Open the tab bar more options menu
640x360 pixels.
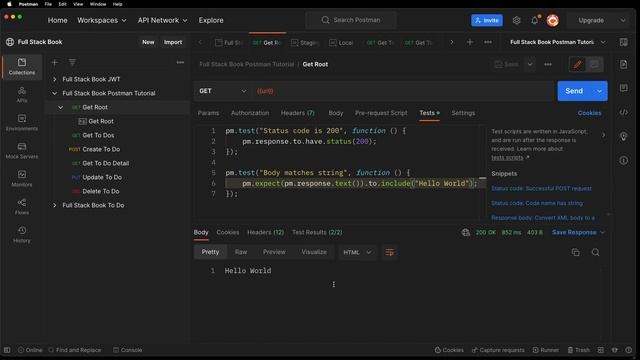(x=488, y=42)
